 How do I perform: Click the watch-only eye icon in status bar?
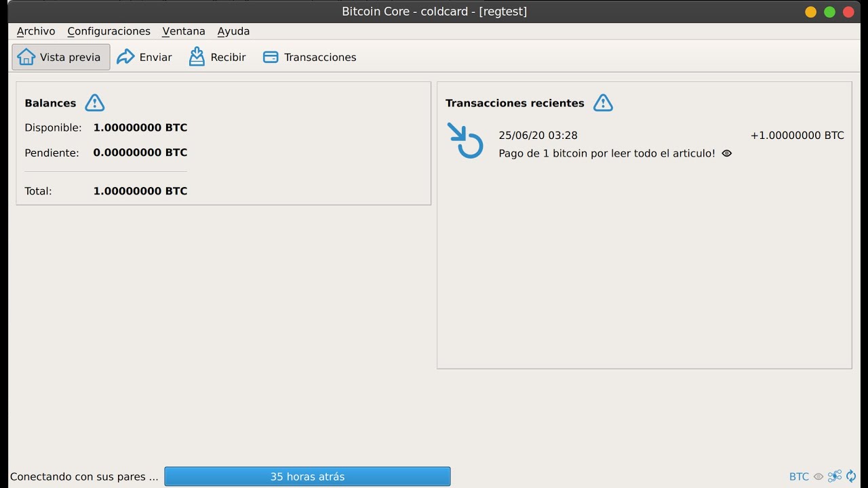(x=818, y=476)
